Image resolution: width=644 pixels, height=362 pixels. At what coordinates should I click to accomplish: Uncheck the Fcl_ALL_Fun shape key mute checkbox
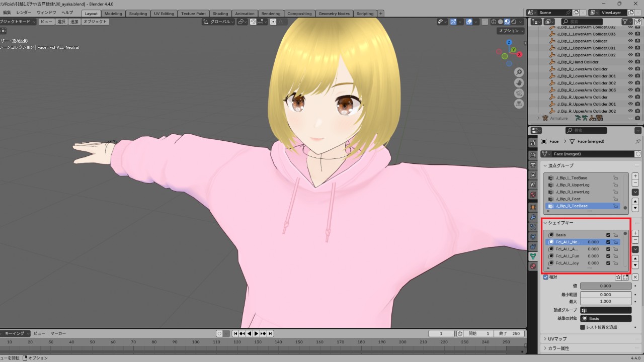(x=608, y=256)
